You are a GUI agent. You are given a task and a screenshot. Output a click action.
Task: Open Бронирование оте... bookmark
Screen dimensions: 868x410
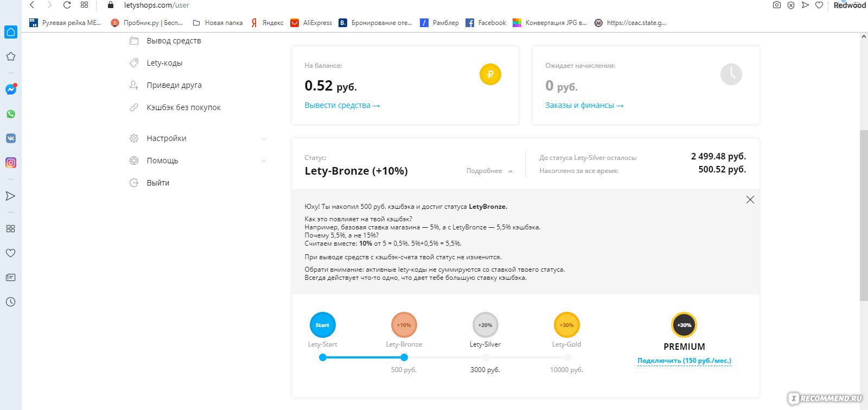375,23
